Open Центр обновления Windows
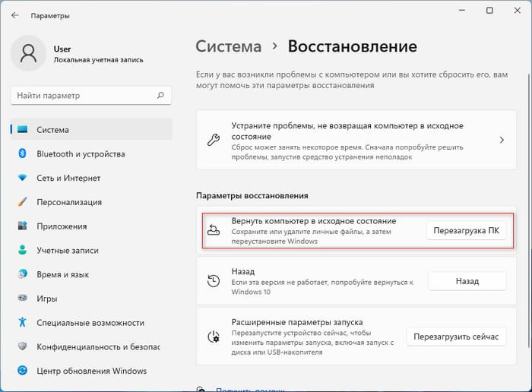The image size is (532, 392). (91, 371)
